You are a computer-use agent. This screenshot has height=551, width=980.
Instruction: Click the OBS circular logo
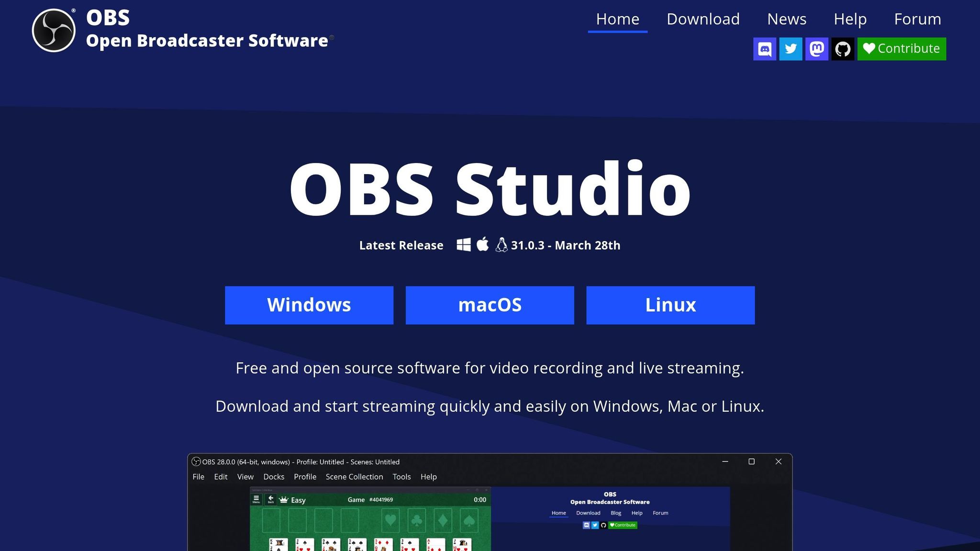click(x=54, y=30)
